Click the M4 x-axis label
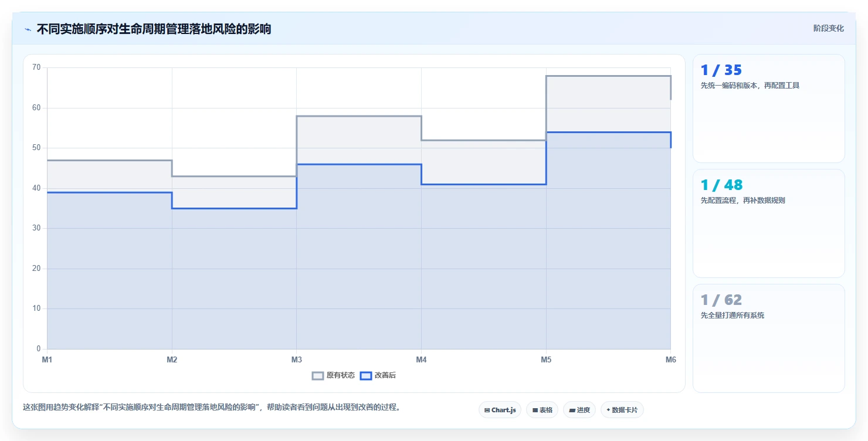The height and width of the screenshot is (441, 868). coord(421,359)
